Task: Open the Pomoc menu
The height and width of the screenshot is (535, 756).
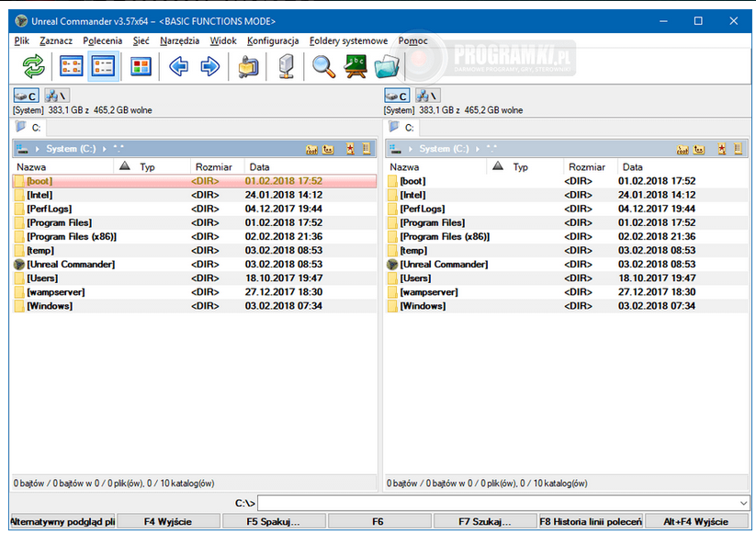Action: click(412, 41)
